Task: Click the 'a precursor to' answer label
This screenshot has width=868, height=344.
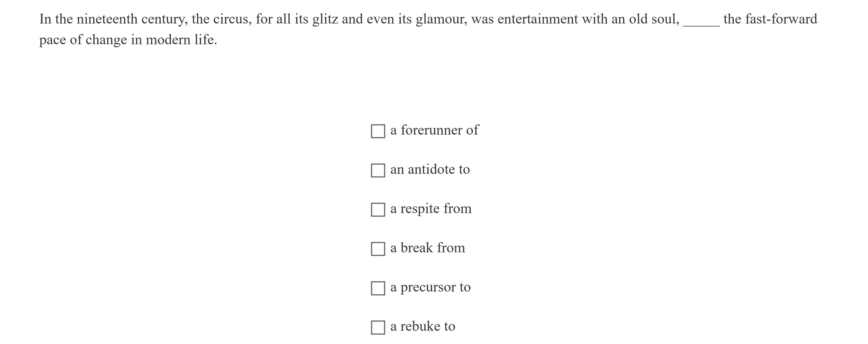Action: point(430,287)
